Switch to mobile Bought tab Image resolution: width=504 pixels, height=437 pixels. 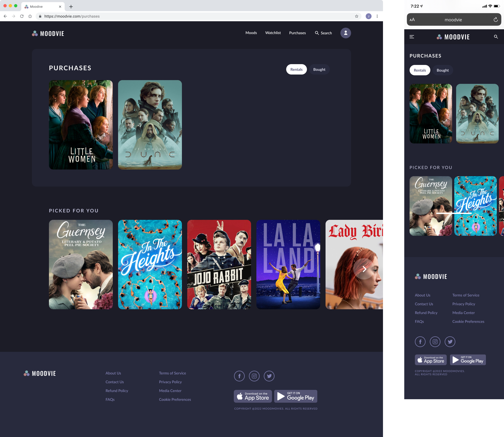pyautogui.click(x=443, y=70)
